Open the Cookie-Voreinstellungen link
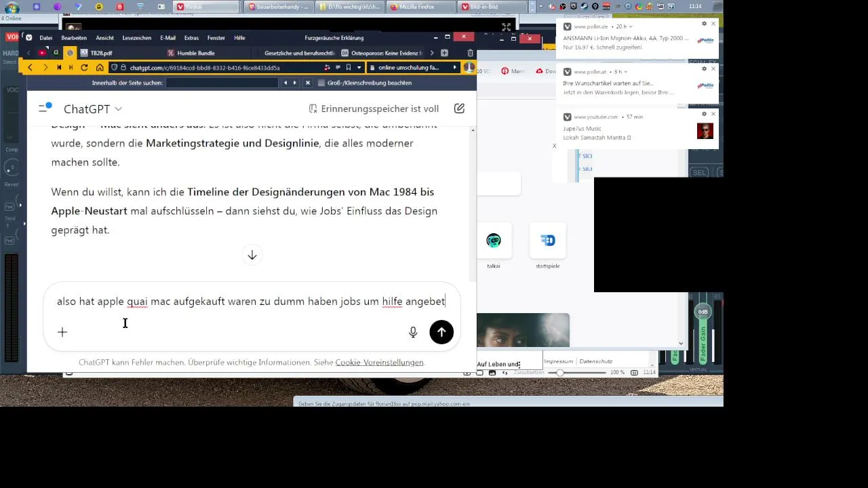This screenshot has height=488, width=868. [x=379, y=363]
